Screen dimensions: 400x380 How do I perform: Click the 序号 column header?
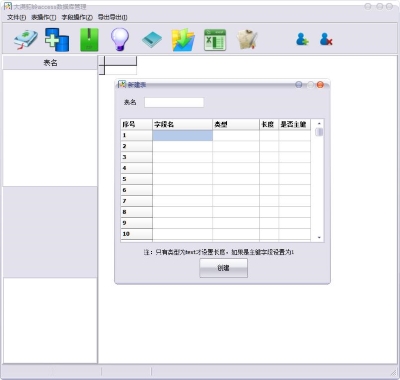pyautogui.click(x=136, y=124)
